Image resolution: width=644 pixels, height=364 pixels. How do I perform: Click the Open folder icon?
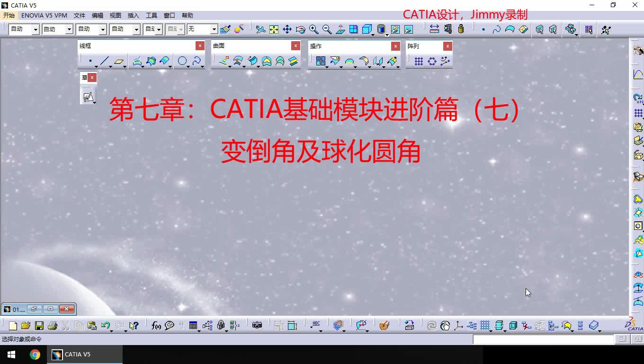(26, 326)
